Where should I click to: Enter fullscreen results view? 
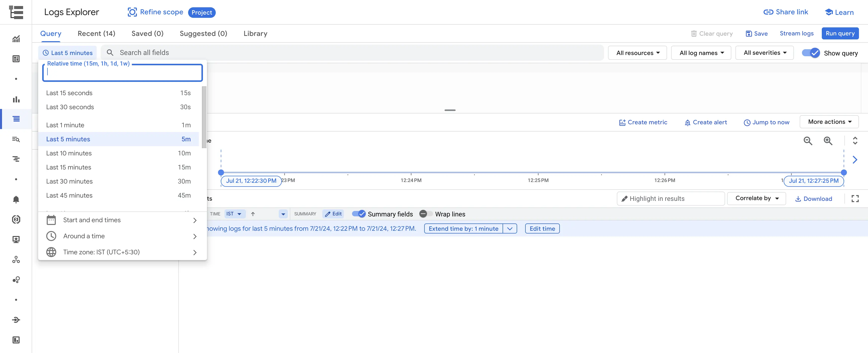855,199
